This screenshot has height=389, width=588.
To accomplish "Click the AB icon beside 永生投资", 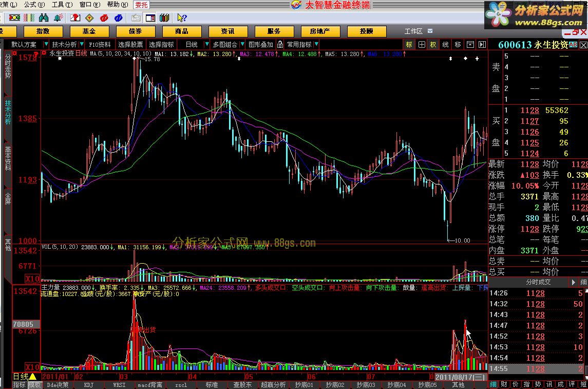I will (573, 44).
